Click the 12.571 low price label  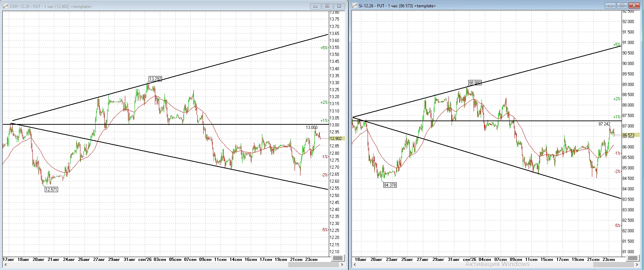[x=51, y=189]
